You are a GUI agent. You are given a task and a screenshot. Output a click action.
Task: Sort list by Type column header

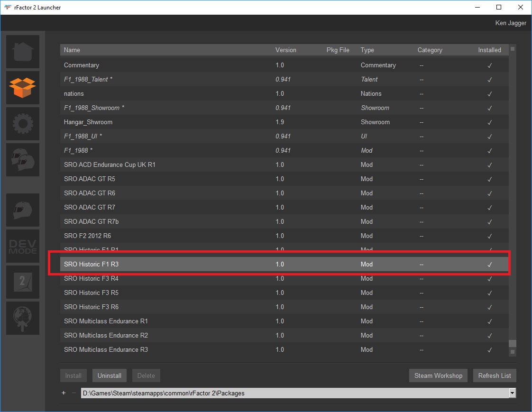tap(367, 50)
